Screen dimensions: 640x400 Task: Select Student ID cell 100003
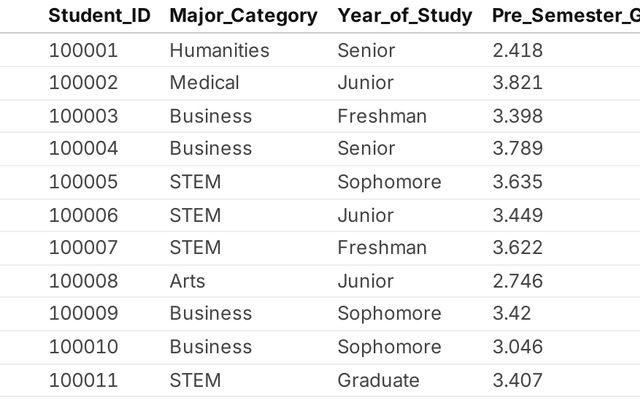(83, 116)
